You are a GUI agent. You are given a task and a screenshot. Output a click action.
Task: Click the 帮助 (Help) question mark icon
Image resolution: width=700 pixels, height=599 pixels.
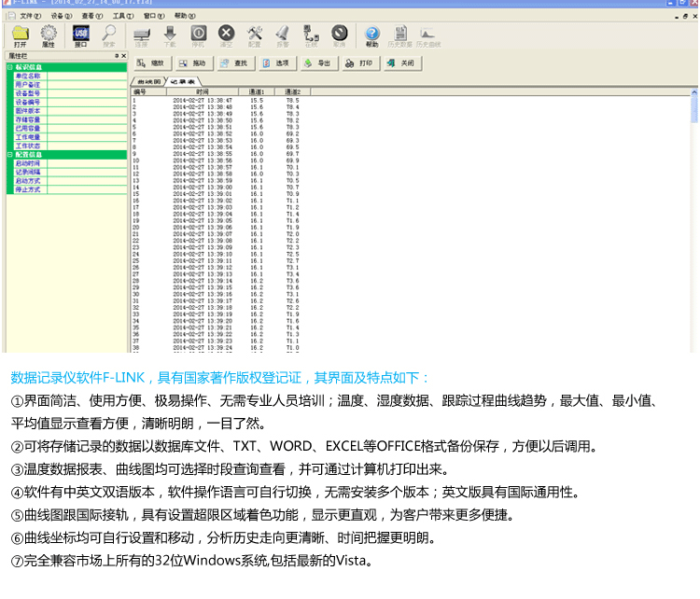(x=372, y=35)
